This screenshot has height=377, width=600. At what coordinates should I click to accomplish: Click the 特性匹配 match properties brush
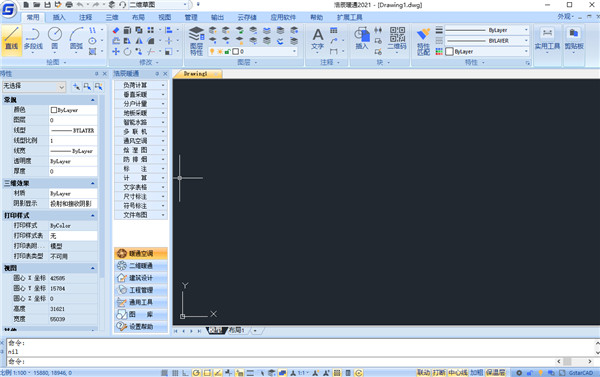pyautogui.click(x=423, y=41)
